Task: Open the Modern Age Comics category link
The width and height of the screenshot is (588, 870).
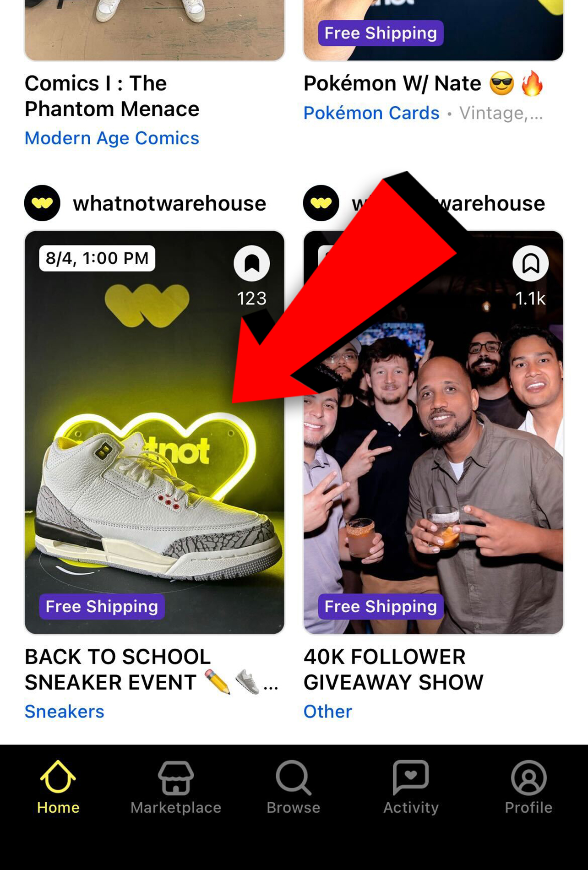Action: pos(112,138)
